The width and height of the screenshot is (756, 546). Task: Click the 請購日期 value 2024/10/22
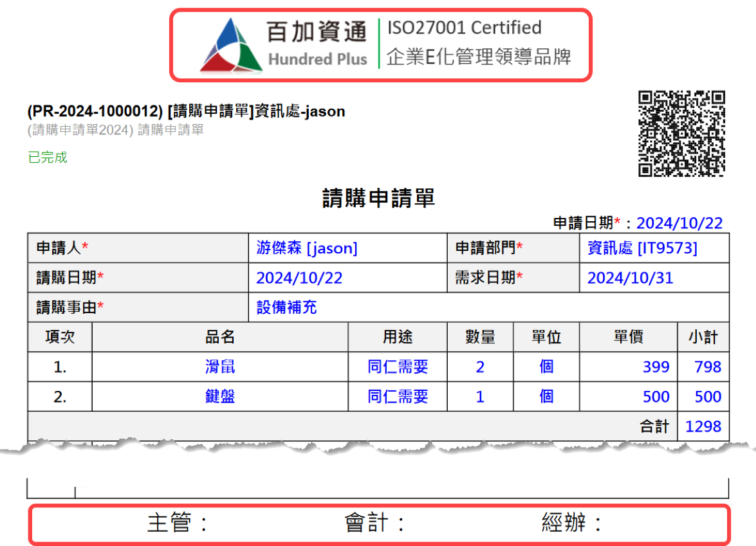pyautogui.click(x=299, y=278)
